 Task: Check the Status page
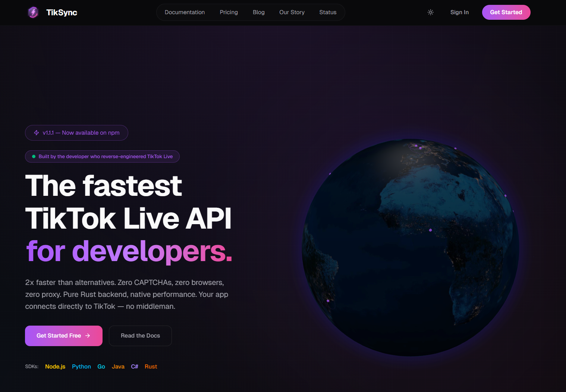[x=328, y=12]
